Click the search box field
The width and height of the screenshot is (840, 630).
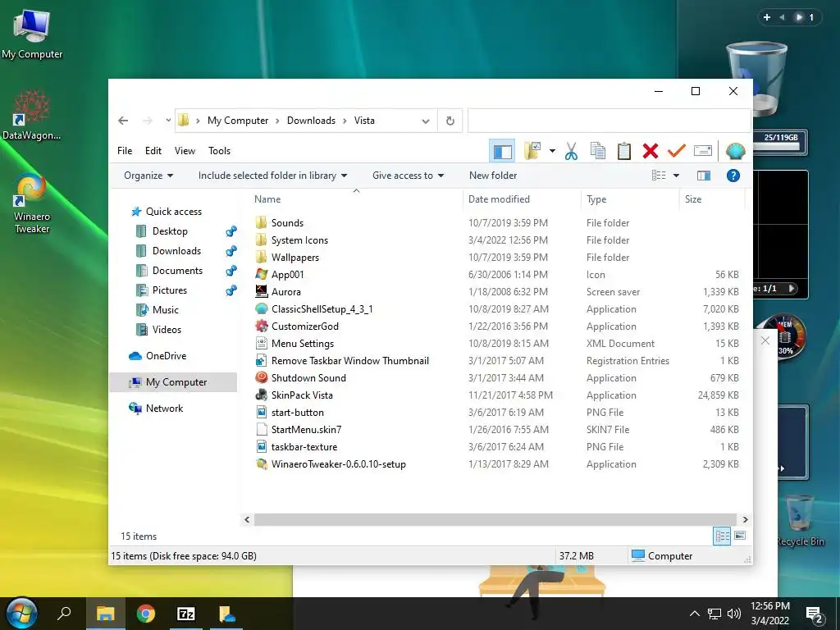609,121
